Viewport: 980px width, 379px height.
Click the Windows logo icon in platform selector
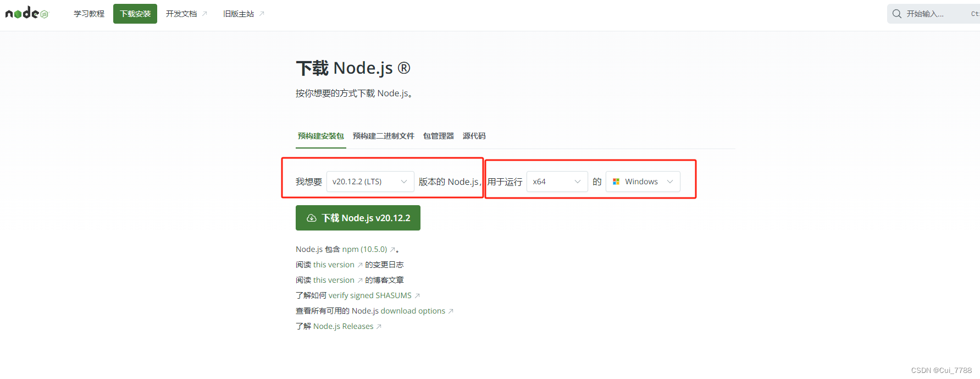[x=616, y=182]
